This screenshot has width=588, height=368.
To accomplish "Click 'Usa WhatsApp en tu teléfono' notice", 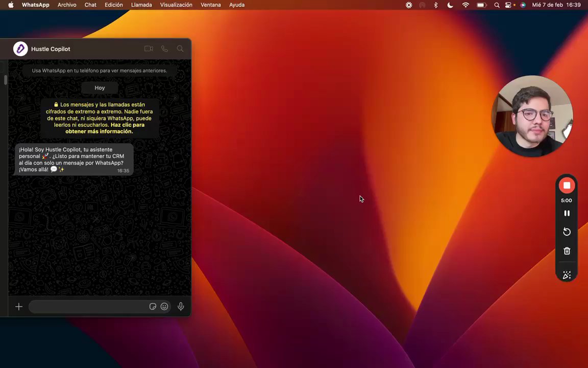I will coord(100,71).
